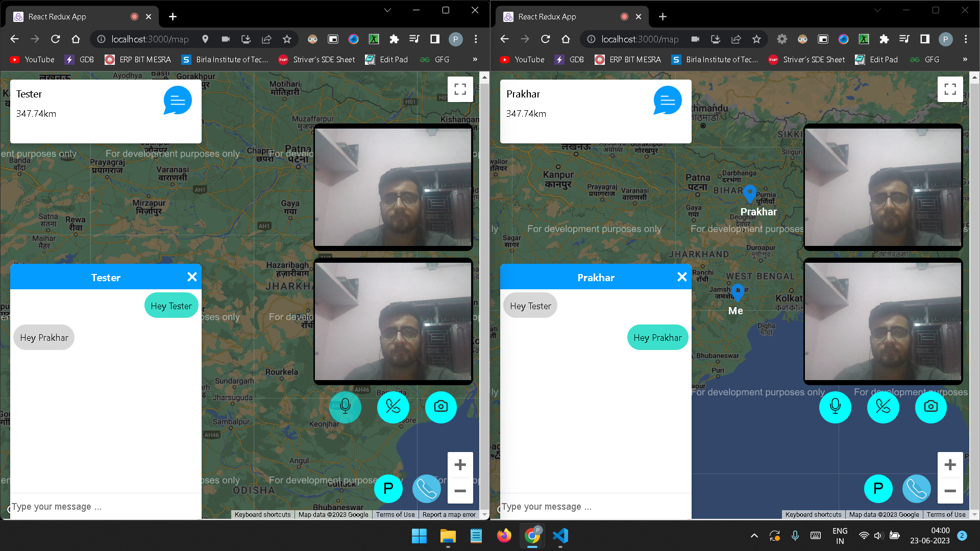
Task: Open Chrome's three-dot menu
Action: pyautogui.click(x=475, y=39)
